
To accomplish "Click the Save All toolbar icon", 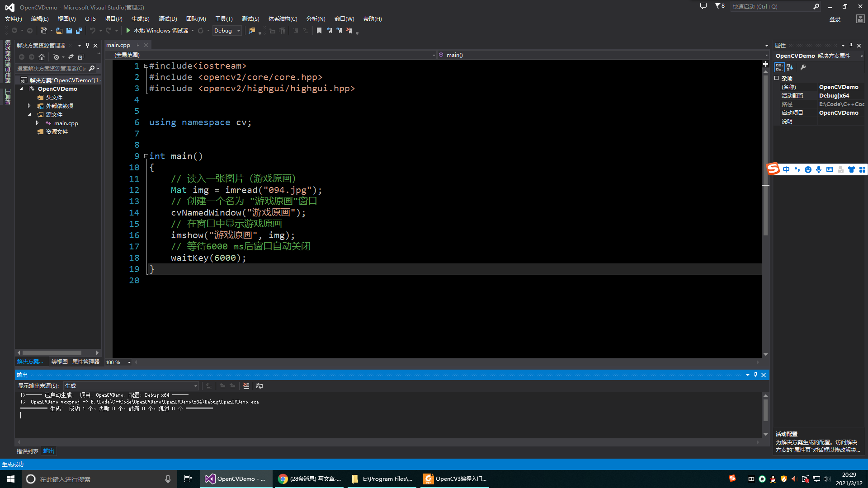I will (x=79, y=31).
